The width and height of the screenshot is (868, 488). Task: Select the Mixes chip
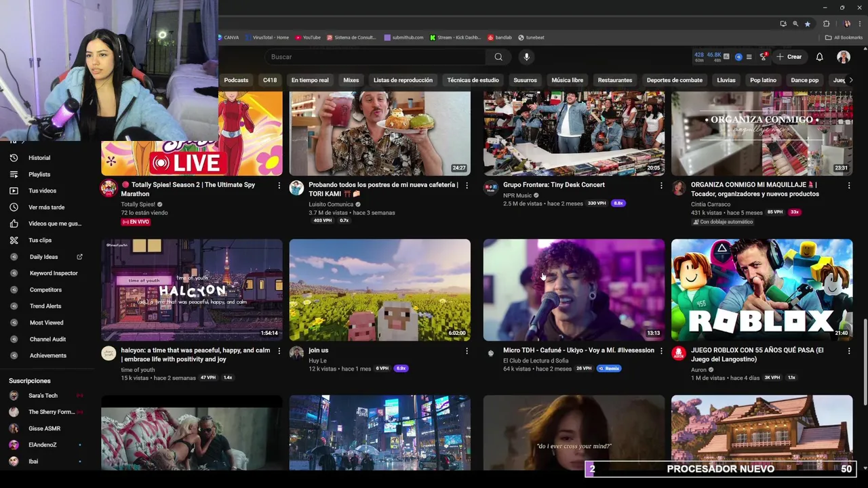[351, 80]
